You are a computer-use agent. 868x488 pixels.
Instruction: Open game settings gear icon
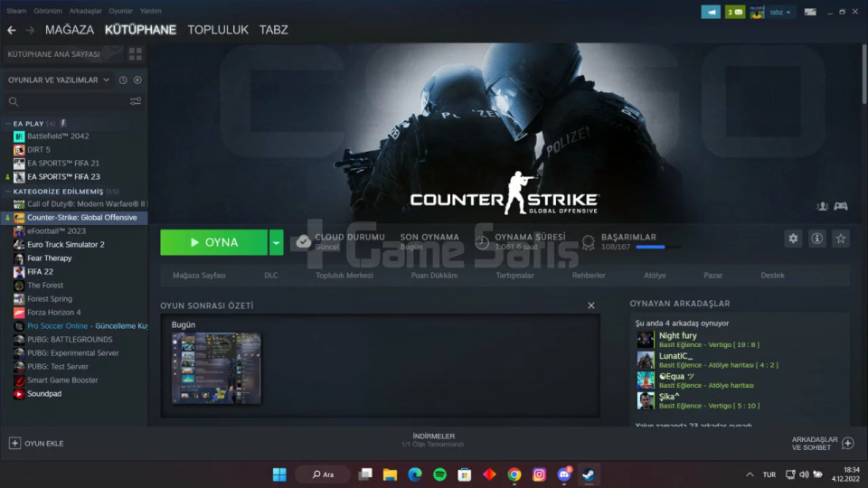[x=793, y=239]
